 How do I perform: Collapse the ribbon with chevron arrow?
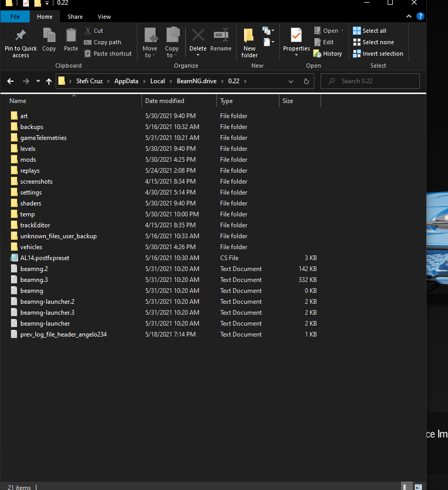point(408,16)
